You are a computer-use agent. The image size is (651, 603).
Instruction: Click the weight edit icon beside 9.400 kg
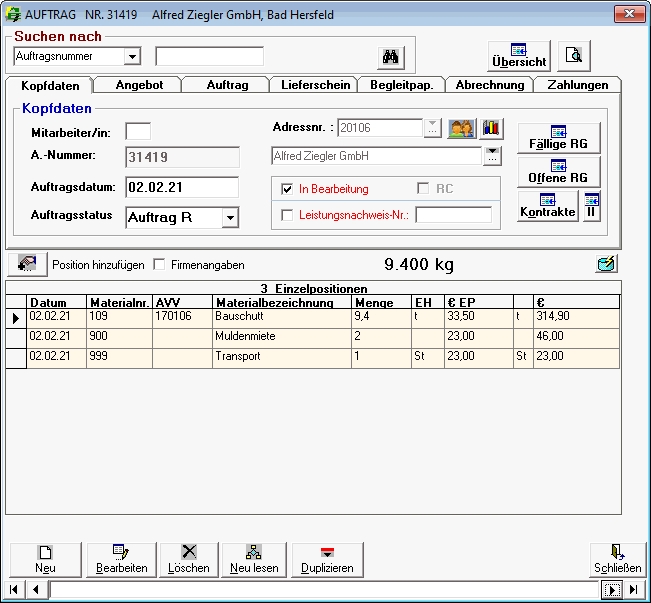[607, 264]
